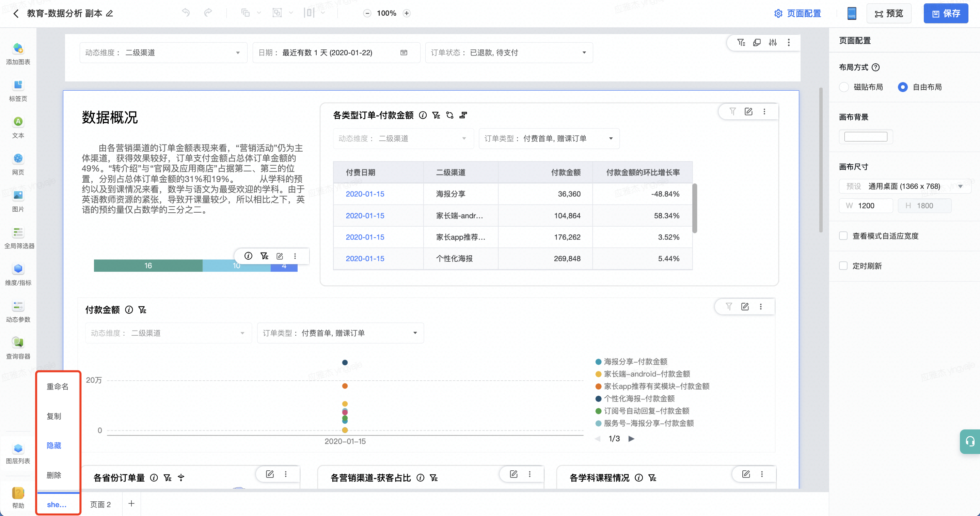Open Layer List (图层列表)

[18, 453]
